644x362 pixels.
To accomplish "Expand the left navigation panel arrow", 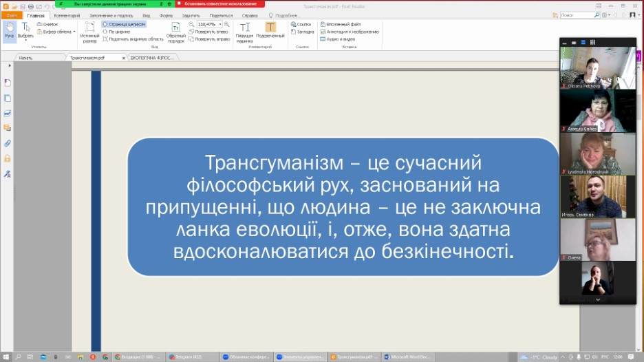I will point(9,65).
